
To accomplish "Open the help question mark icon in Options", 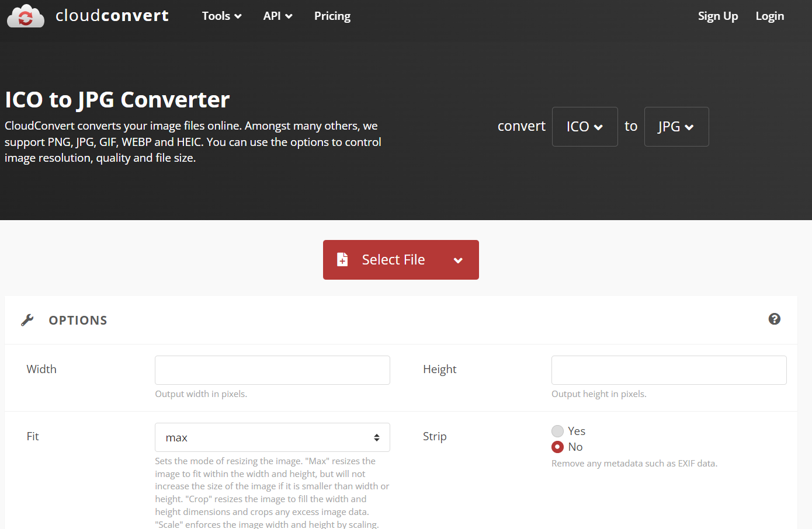I will [775, 319].
